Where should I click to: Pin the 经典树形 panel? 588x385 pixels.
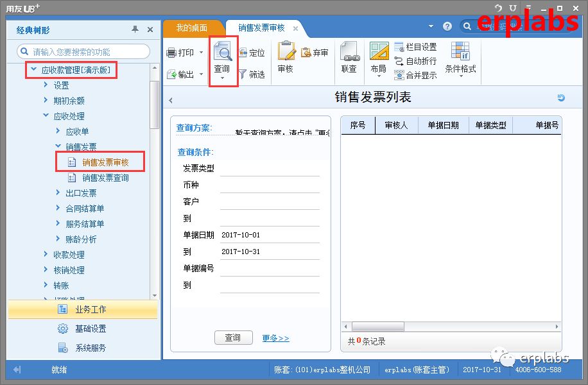[x=135, y=30]
